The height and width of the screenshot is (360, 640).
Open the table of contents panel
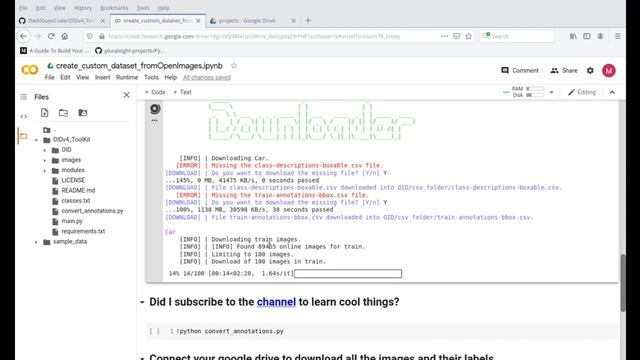click(x=23, y=97)
